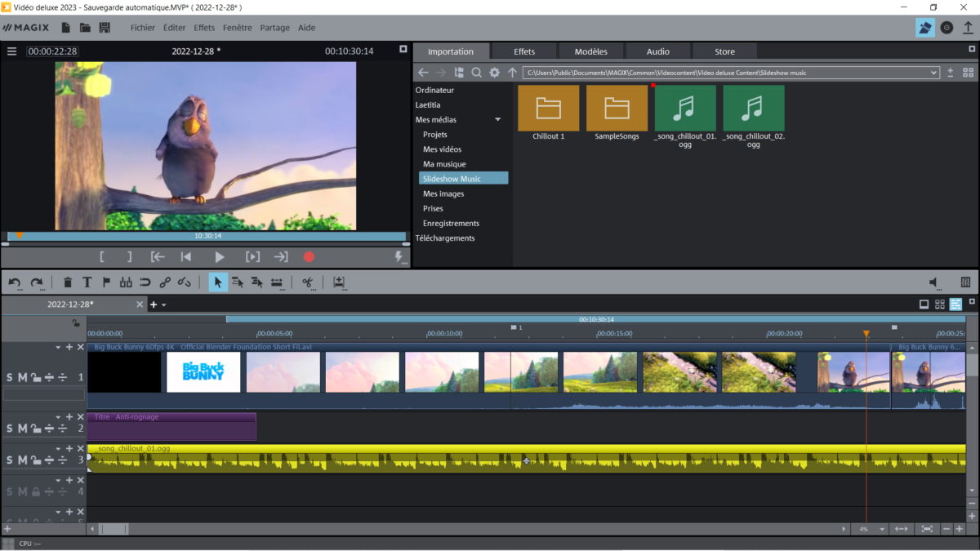Open the Partage menu

pos(274,28)
